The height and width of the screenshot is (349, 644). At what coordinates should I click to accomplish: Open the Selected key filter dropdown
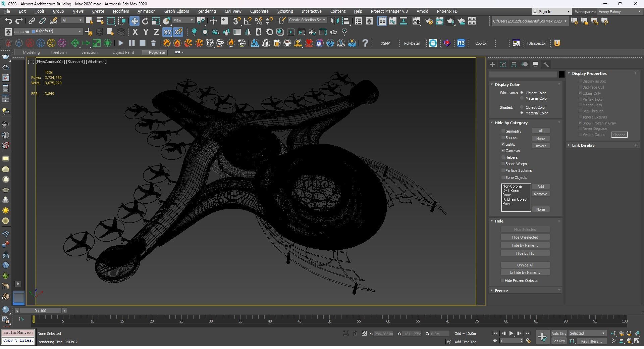click(587, 334)
